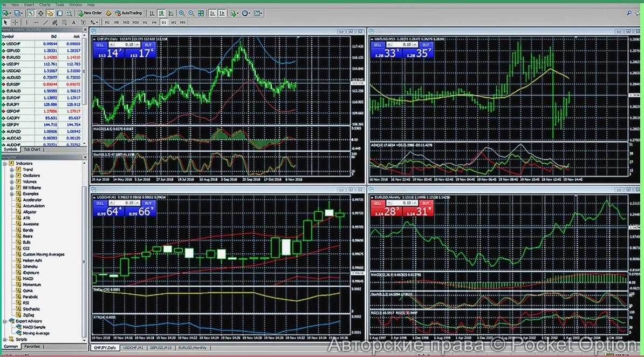Screen dimensions: 644x357
Task: Toggle the M15 timeframe button
Action: [x=126, y=22]
